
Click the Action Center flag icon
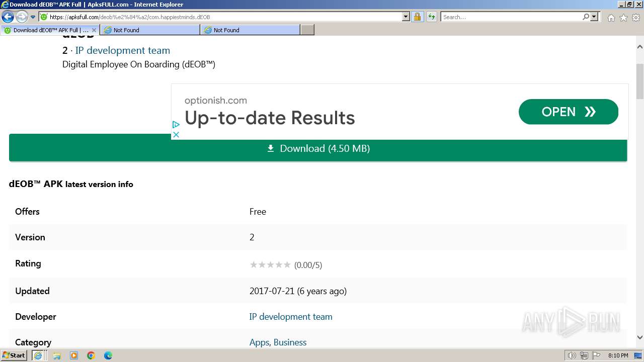596,355
